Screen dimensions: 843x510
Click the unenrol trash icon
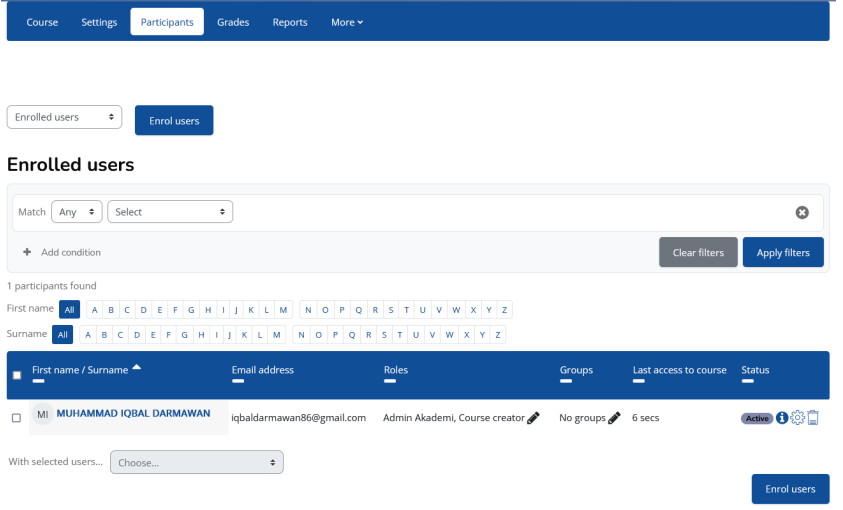pos(813,418)
